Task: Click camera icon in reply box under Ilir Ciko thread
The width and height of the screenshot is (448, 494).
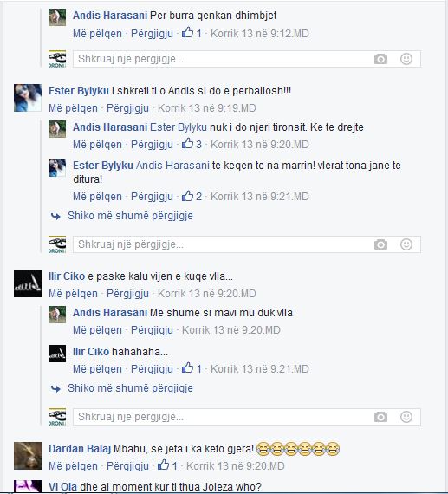Action: coord(380,417)
